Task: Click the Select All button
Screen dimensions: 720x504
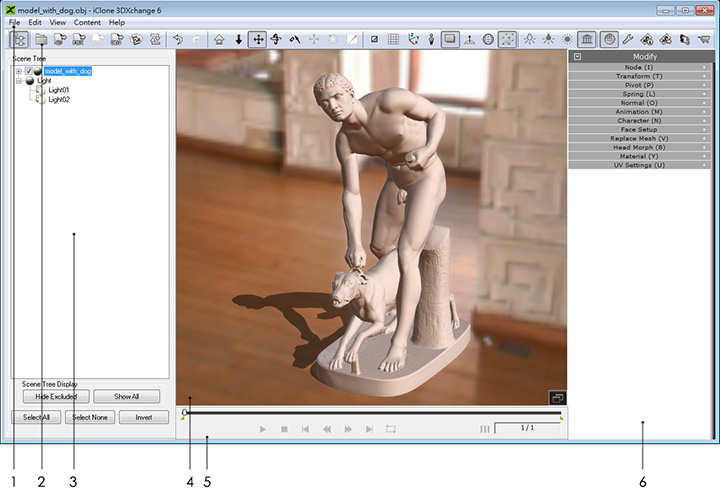Action: [36, 417]
